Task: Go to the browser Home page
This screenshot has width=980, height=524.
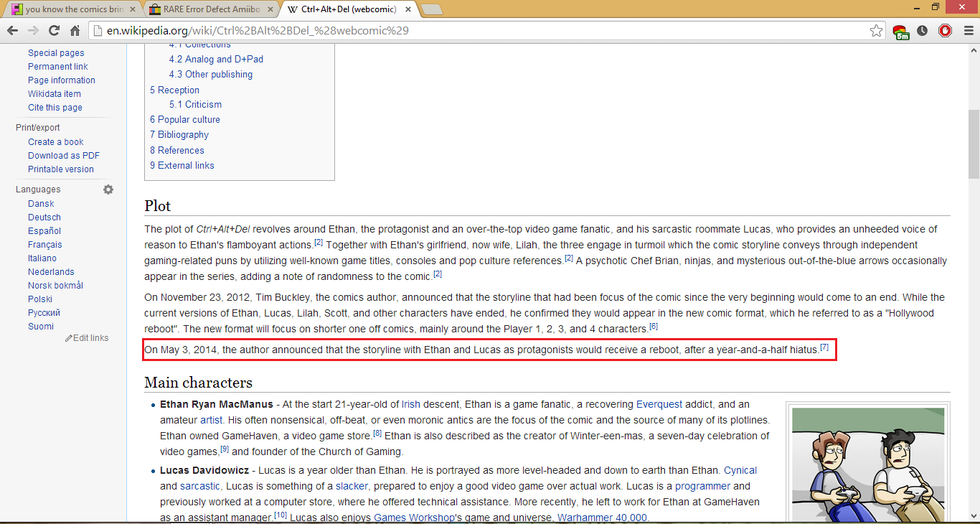Action: click(x=75, y=31)
